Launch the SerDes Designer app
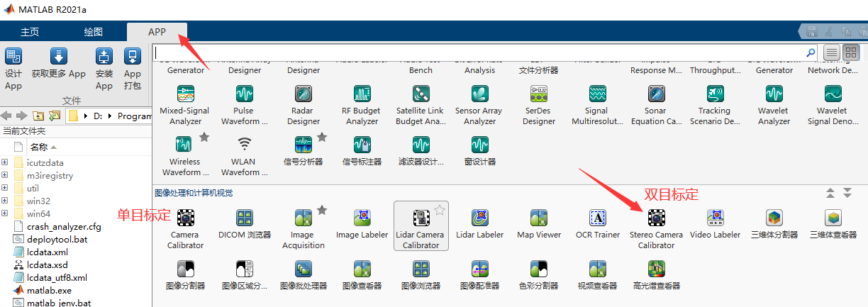Image resolution: width=868 pixels, height=307 pixels. coord(539,104)
